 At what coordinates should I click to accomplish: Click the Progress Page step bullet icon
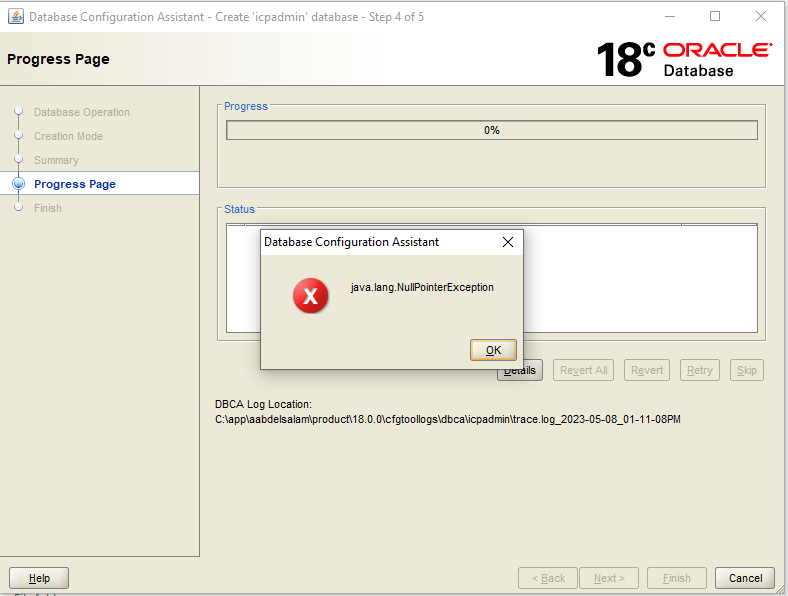tap(19, 184)
